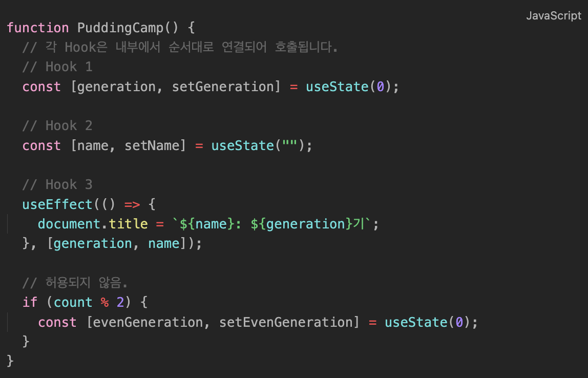Click the JavaScript language label
The image size is (588, 378).
coord(554,16)
